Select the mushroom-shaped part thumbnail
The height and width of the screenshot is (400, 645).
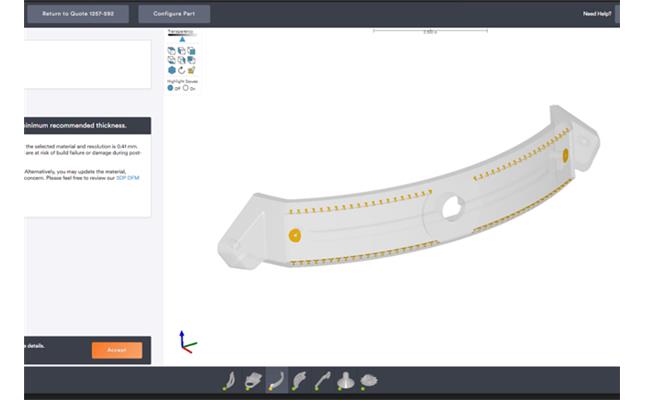[345, 381]
